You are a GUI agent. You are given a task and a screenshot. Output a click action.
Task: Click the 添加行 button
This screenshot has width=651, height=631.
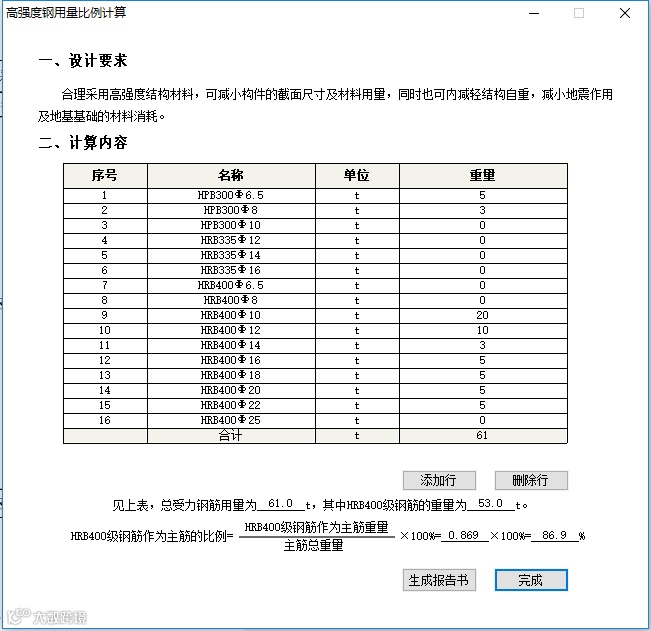[x=439, y=480]
